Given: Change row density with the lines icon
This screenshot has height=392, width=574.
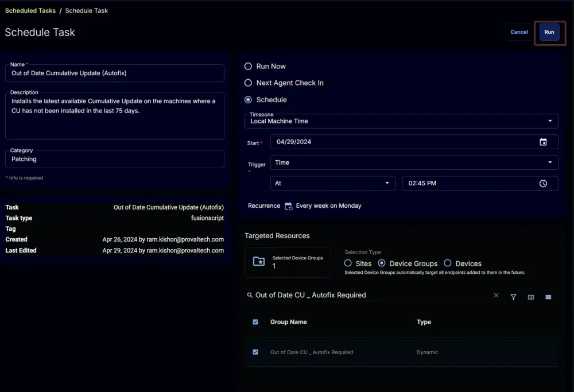Looking at the screenshot, I should point(548,297).
